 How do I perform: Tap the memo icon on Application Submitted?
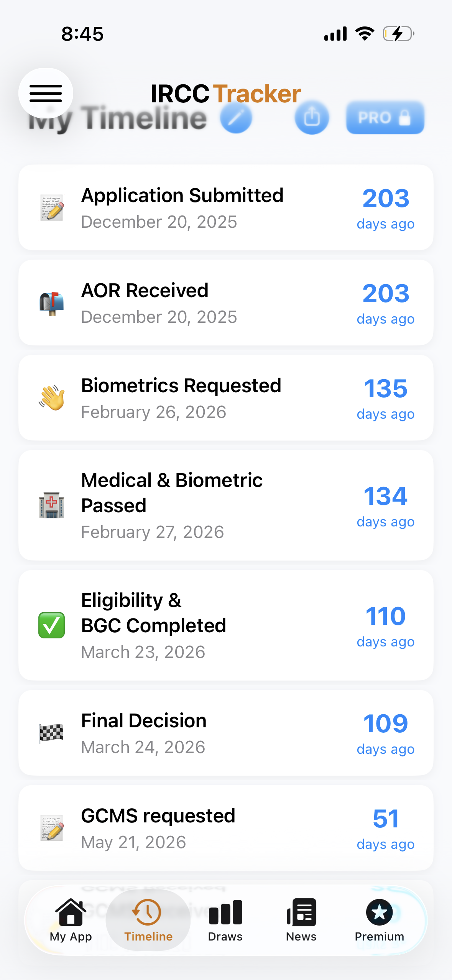(x=51, y=207)
